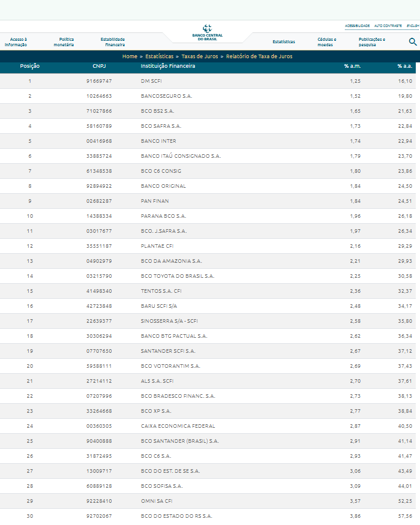Click annual rate 16,10 cell
This screenshot has height=525, width=420.
[405, 81]
